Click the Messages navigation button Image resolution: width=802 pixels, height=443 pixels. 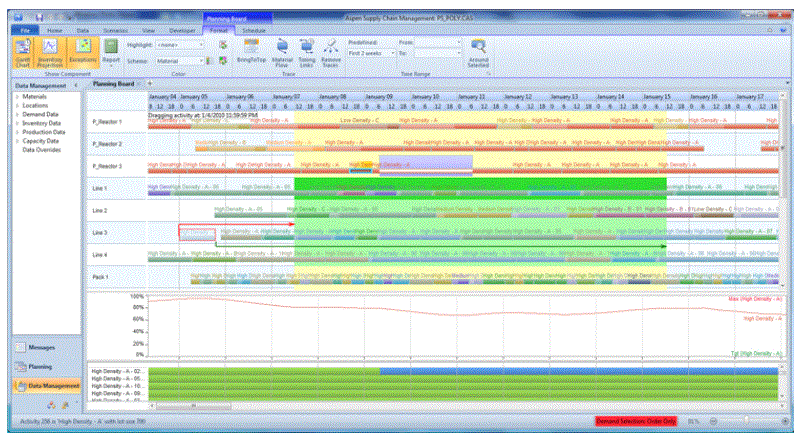click(47, 347)
